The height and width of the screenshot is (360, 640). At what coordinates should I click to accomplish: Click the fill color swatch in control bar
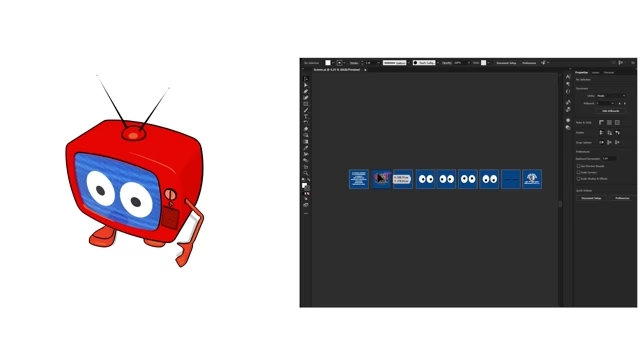(328, 63)
